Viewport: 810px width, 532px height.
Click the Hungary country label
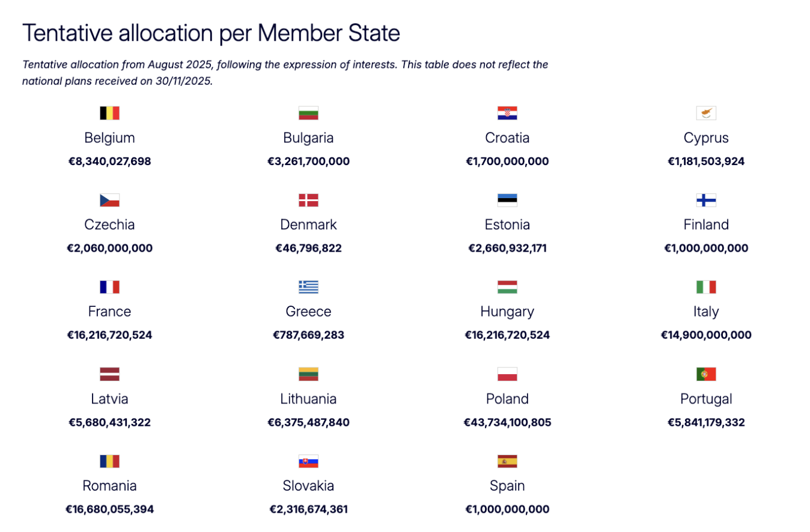coord(507,312)
